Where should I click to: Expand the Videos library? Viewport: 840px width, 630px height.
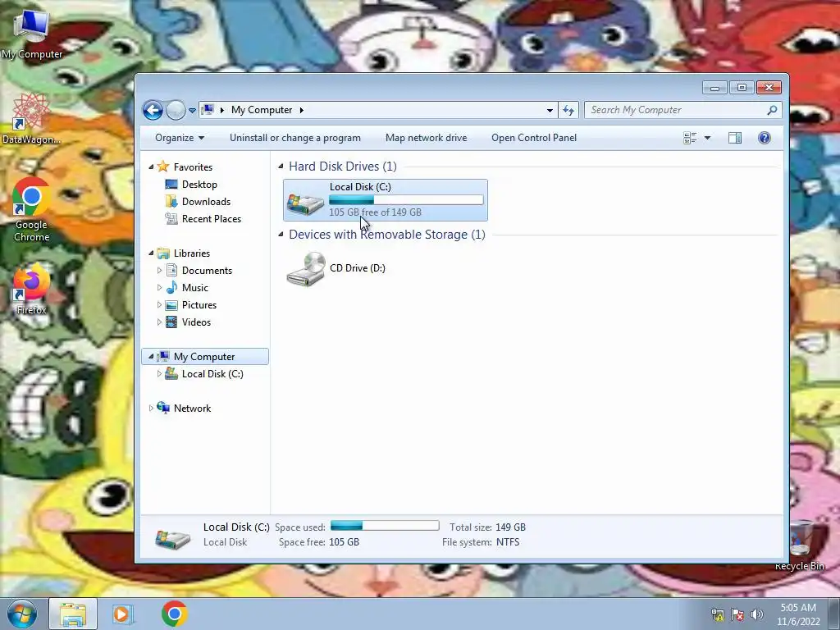[159, 322]
